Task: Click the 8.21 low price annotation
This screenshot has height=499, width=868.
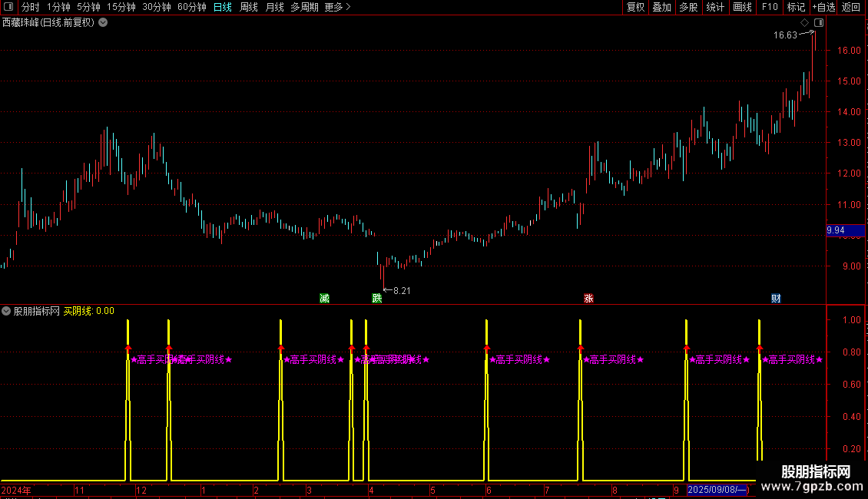Action: (x=402, y=290)
